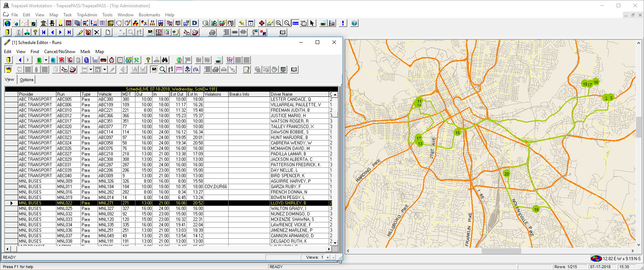Click vehicle cell ABC366
Image resolution: width=644 pixels, height=270 pixels.
pos(109,115)
